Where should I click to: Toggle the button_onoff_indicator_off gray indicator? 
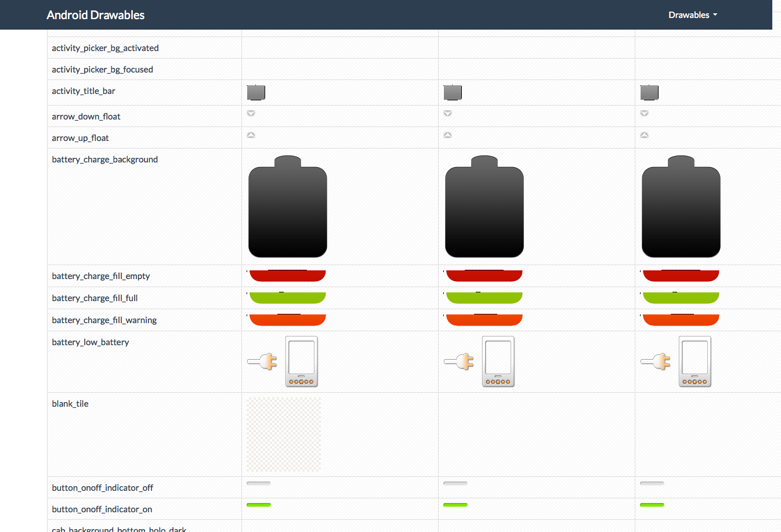point(258,482)
